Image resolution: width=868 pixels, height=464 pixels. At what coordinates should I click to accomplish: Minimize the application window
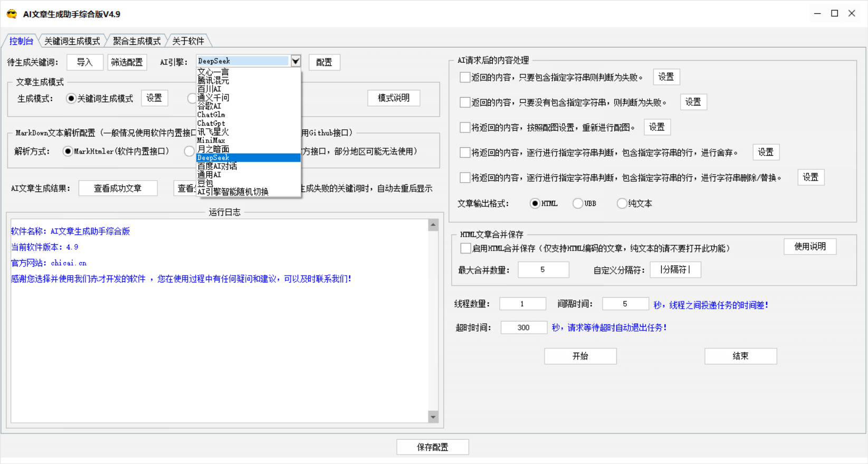click(x=817, y=14)
